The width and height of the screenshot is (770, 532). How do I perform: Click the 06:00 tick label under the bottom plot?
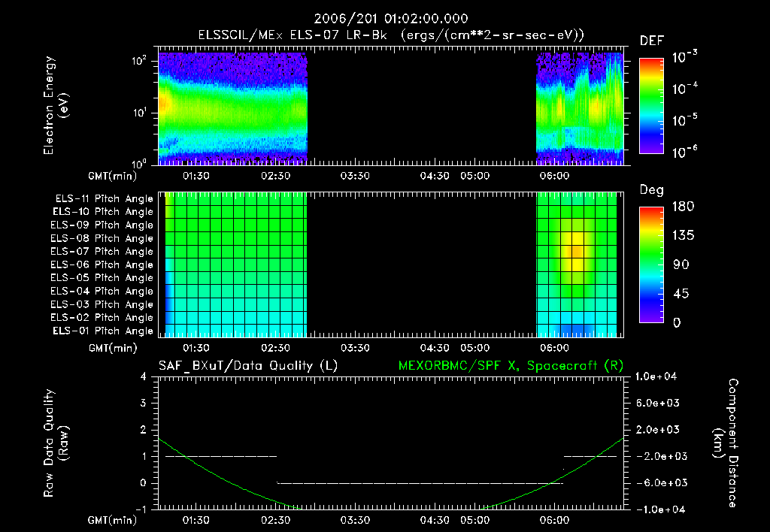tap(554, 520)
